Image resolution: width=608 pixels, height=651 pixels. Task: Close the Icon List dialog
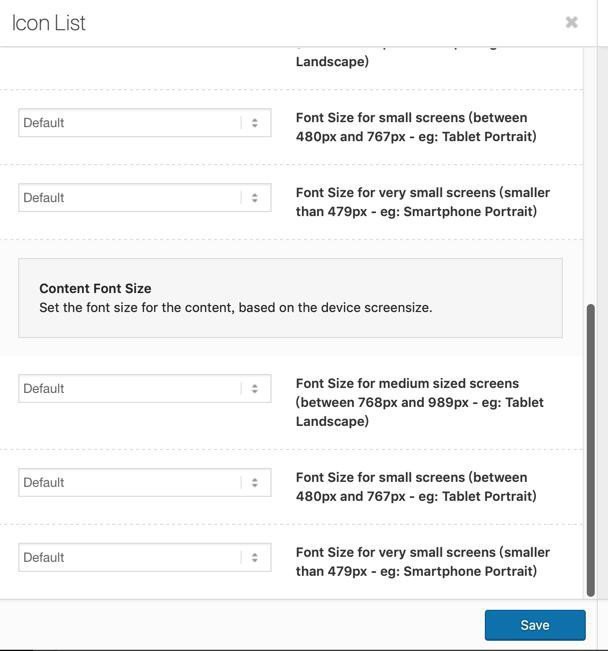click(x=572, y=22)
